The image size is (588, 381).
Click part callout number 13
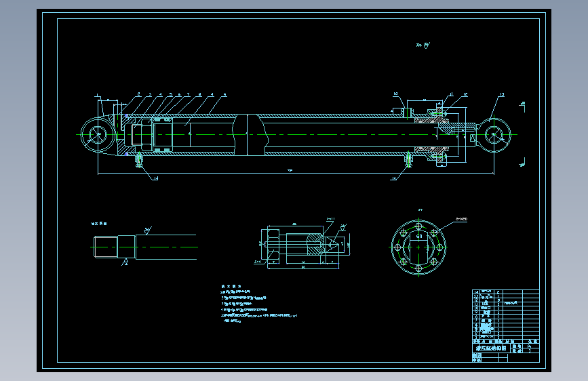coord(502,94)
